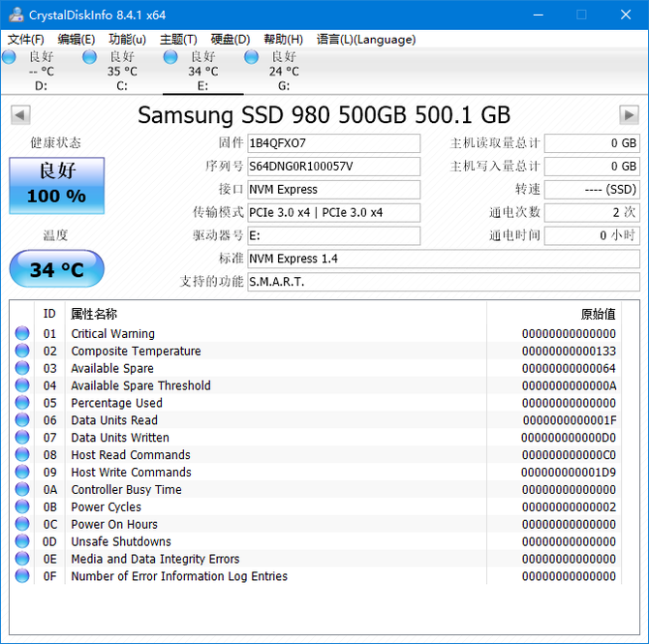Click status orb beside Power On Hours
This screenshot has width=649, height=644.
click(22, 524)
